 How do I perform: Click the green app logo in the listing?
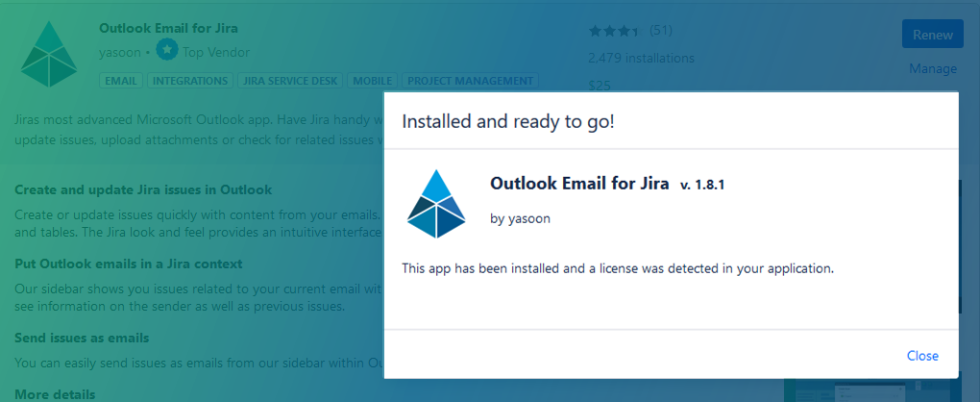(49, 54)
